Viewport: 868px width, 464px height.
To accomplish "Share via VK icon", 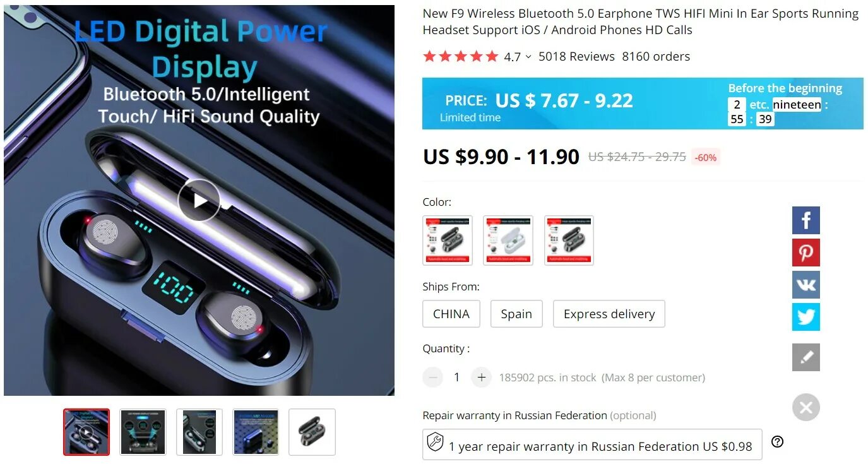I will [x=806, y=285].
